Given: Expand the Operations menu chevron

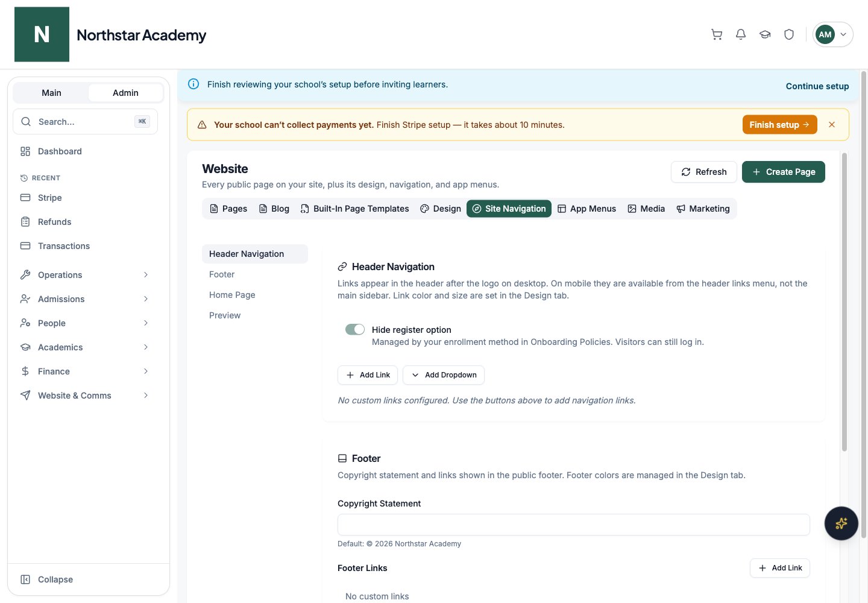Looking at the screenshot, I should (x=146, y=275).
